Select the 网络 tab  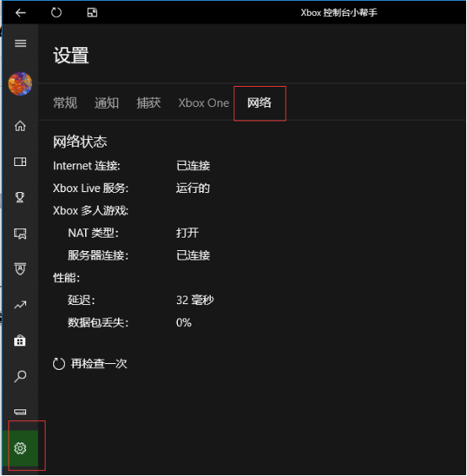pyautogui.click(x=259, y=103)
